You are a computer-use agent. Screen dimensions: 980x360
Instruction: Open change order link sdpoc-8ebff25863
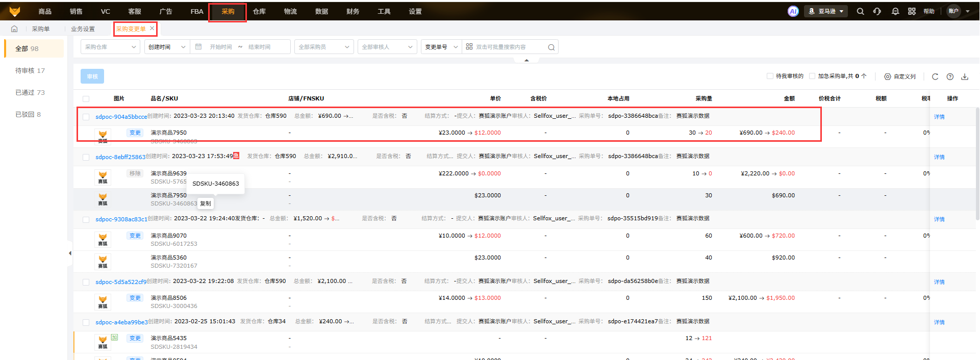point(120,157)
